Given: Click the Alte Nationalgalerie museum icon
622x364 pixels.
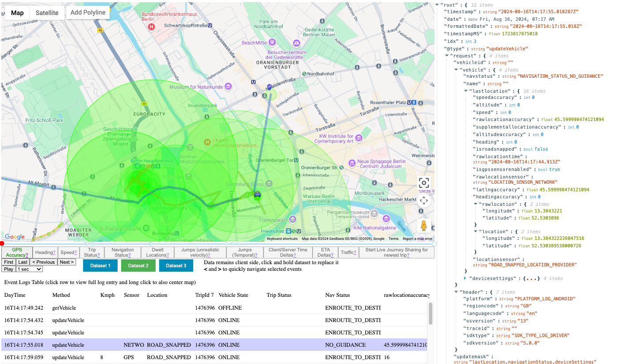Looking at the screenshot, I should 386,219.
